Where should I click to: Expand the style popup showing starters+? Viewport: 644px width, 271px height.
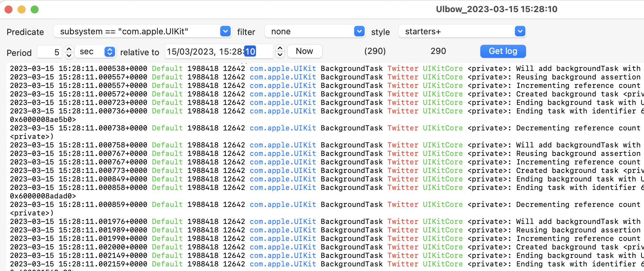[x=462, y=31]
